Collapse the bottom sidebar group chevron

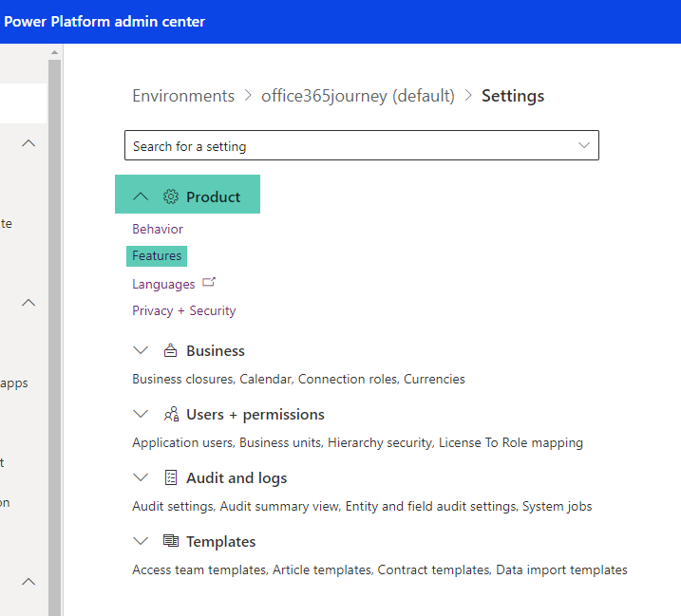coord(28,582)
